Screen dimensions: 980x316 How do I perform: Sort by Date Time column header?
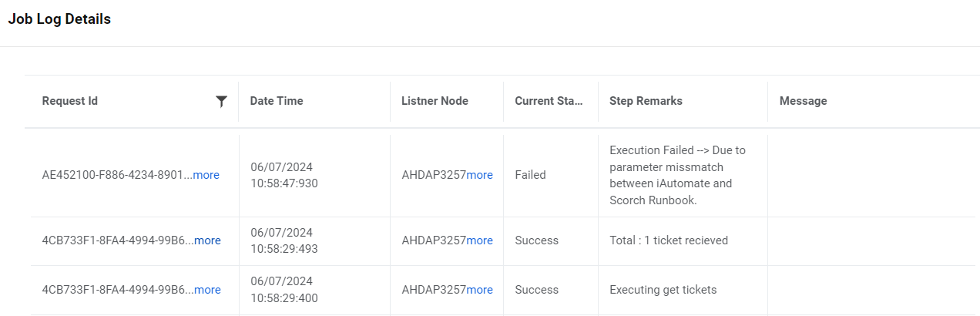(277, 101)
